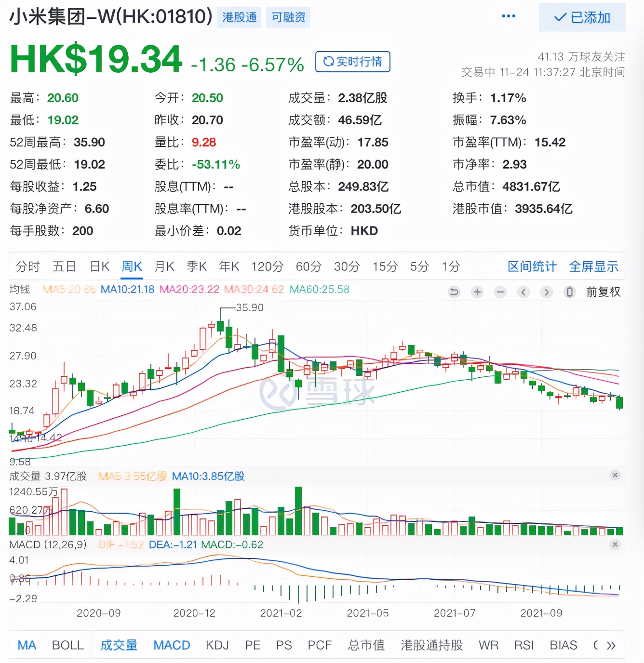Click the 2020-12 date axis label
Screen dimensions: 644x663
[x=194, y=613]
